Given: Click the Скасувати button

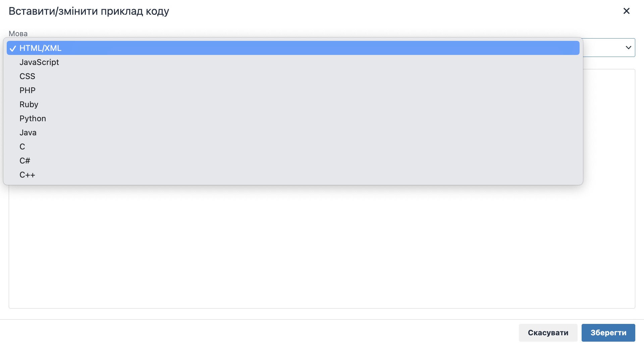Looking at the screenshot, I should click(548, 333).
